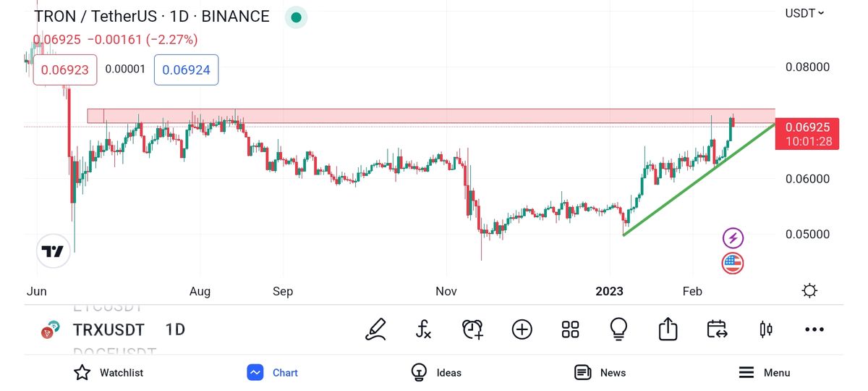Open the TRXUSDT symbol selector
This screenshot has width=868, height=391.
click(x=109, y=330)
